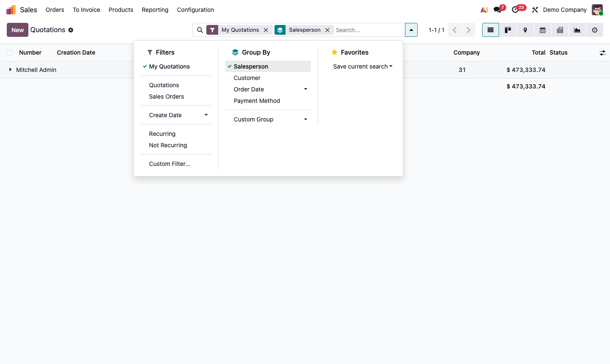The image size is (610, 364).
Task: Deselect the Salesperson grouping
Action: tap(251, 66)
